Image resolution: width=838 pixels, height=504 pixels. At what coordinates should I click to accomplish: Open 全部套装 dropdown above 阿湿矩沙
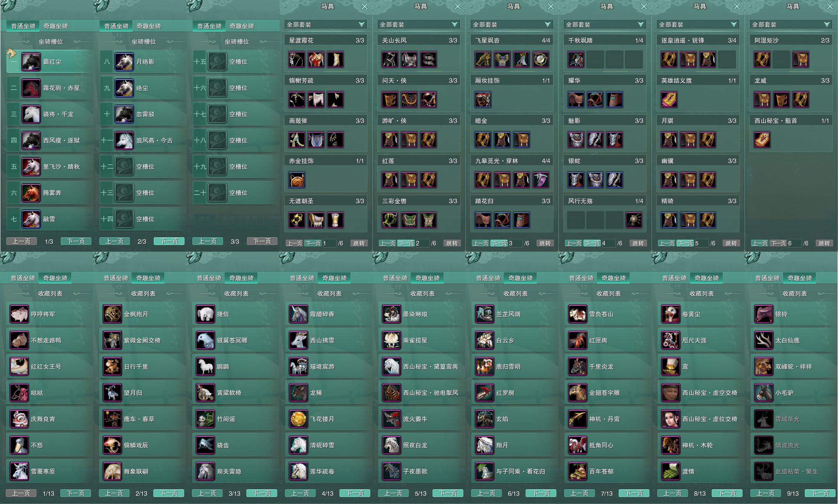[x=791, y=25]
